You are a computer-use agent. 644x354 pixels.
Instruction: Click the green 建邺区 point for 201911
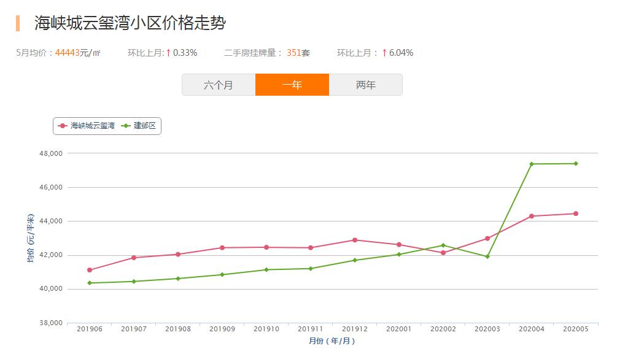(311, 269)
